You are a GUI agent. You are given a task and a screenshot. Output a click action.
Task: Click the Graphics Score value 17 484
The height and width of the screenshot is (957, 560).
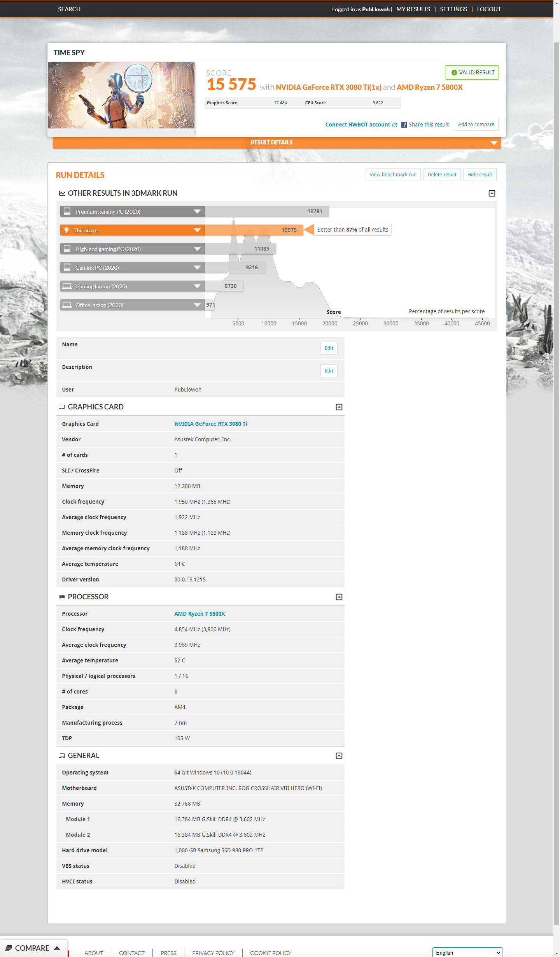point(280,103)
